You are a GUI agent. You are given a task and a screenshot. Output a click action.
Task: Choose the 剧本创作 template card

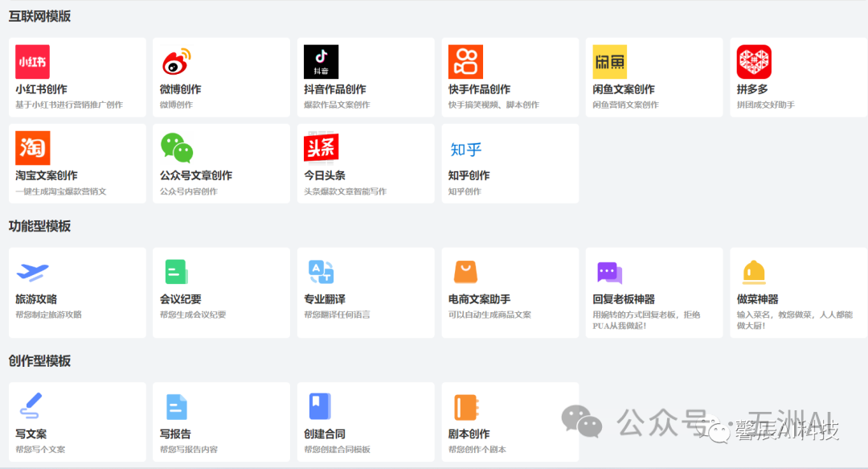point(510,422)
